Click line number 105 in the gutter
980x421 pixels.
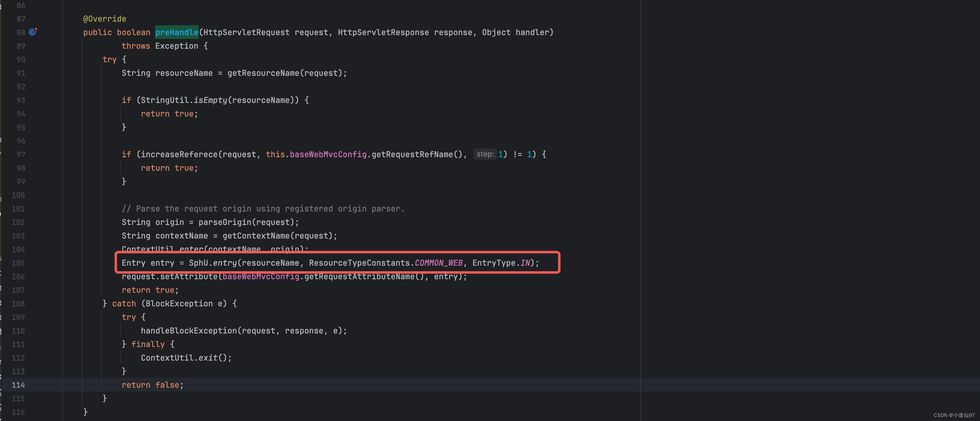18,263
